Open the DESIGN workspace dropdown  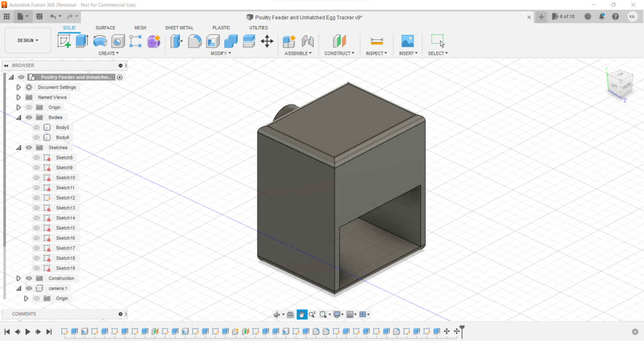coord(28,41)
